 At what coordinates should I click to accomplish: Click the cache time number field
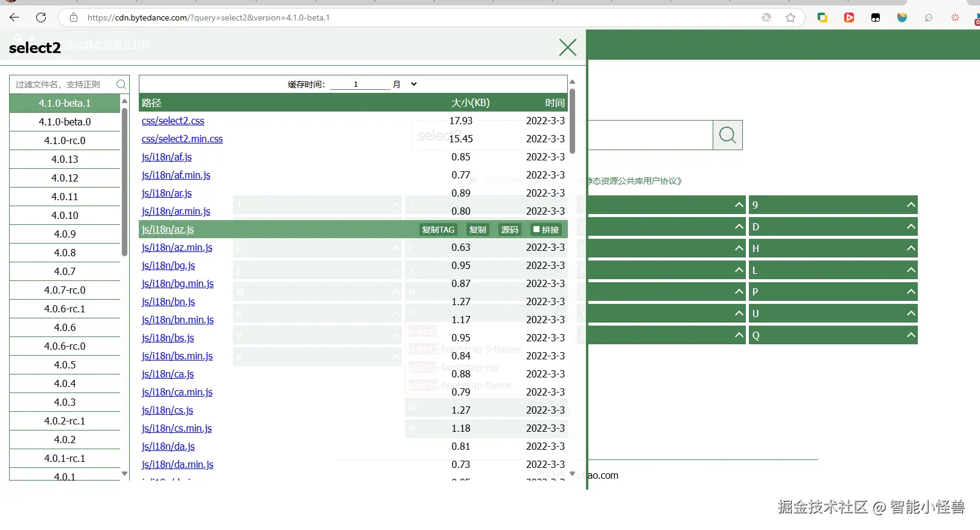coord(360,84)
